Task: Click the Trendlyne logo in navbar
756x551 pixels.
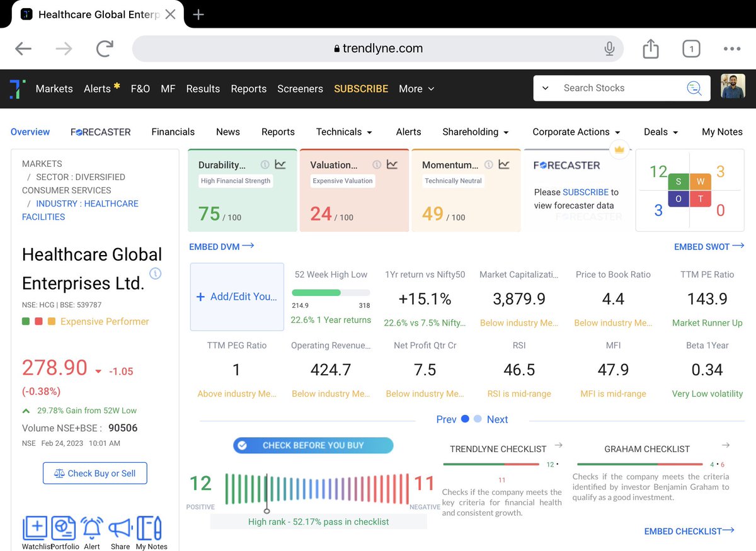Action: [x=17, y=89]
